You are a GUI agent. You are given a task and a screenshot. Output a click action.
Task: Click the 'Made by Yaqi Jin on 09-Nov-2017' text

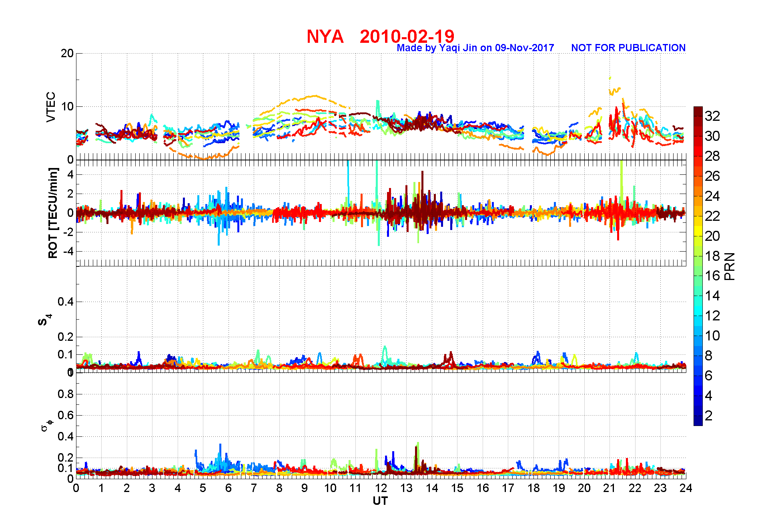[x=475, y=48]
